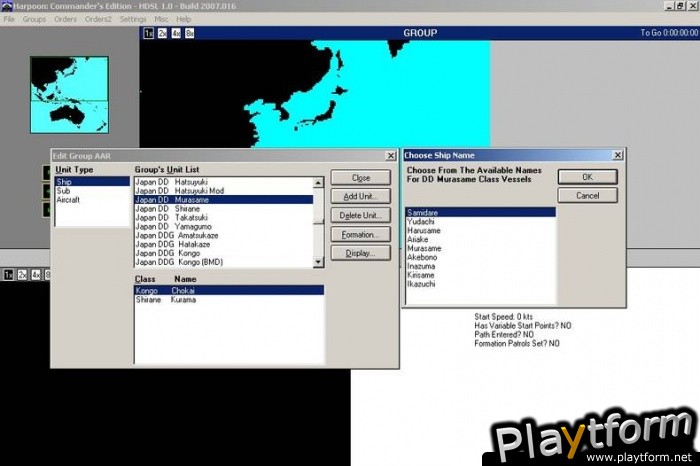This screenshot has height=466, width=700.
Task: Choose ship name Akebono
Action: pyautogui.click(x=481, y=257)
